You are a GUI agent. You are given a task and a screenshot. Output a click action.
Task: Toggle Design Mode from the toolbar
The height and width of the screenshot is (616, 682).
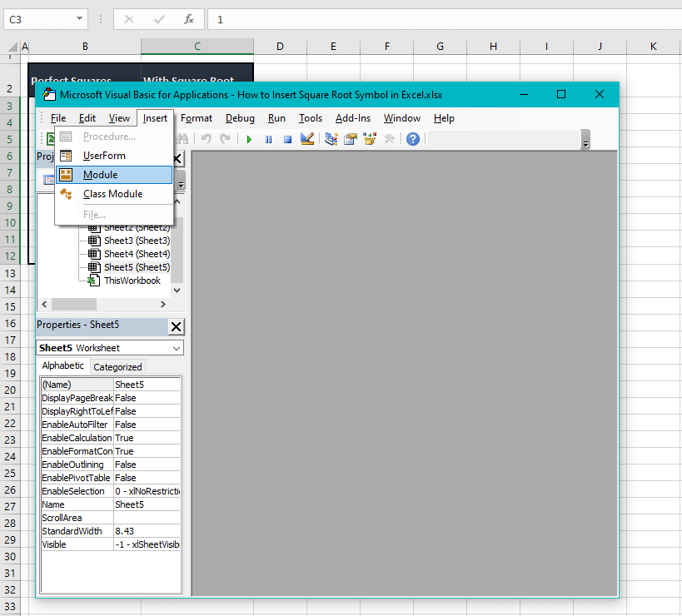tap(306, 139)
